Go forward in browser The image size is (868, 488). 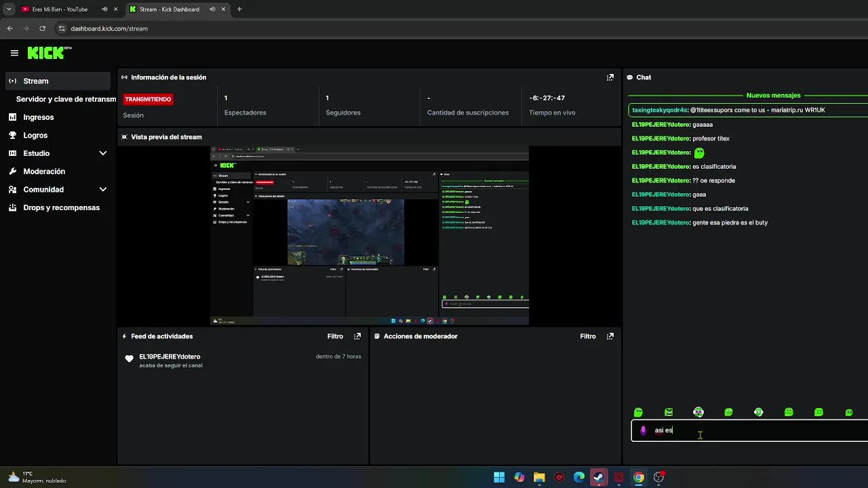click(26, 28)
